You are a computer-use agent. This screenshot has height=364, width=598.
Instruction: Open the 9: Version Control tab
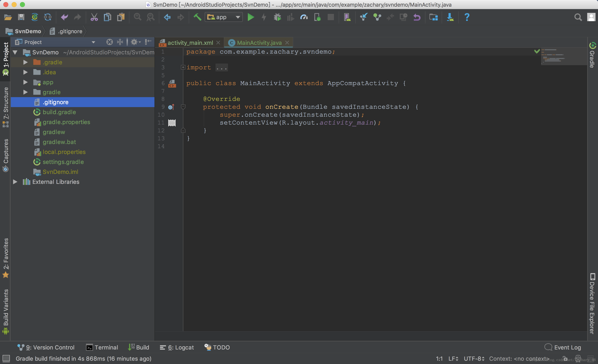coord(46,347)
